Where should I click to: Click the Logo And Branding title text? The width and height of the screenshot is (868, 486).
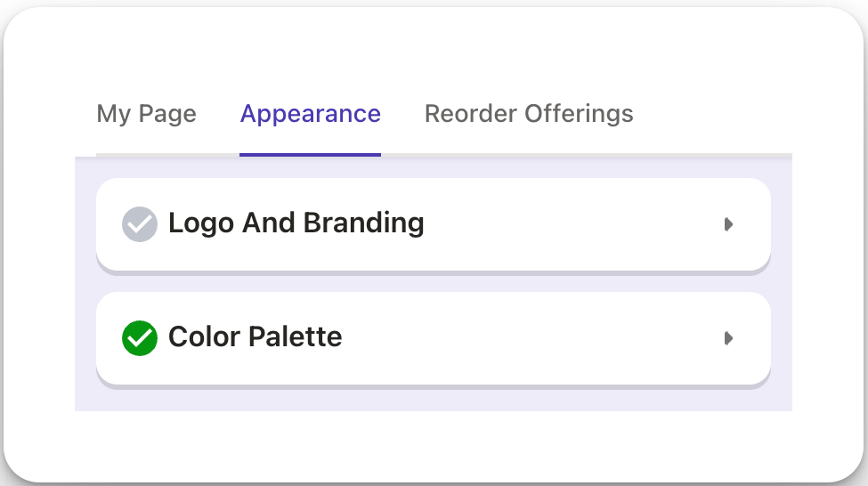coord(296,223)
